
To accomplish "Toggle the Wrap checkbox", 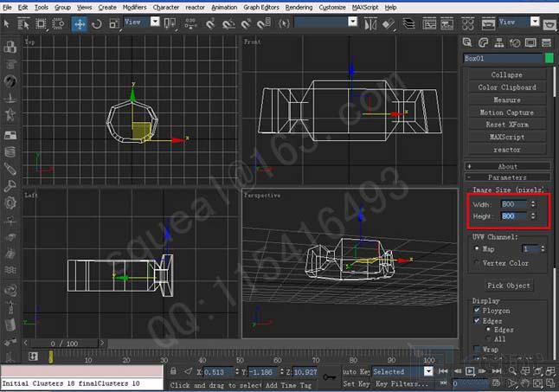I will point(477,349).
